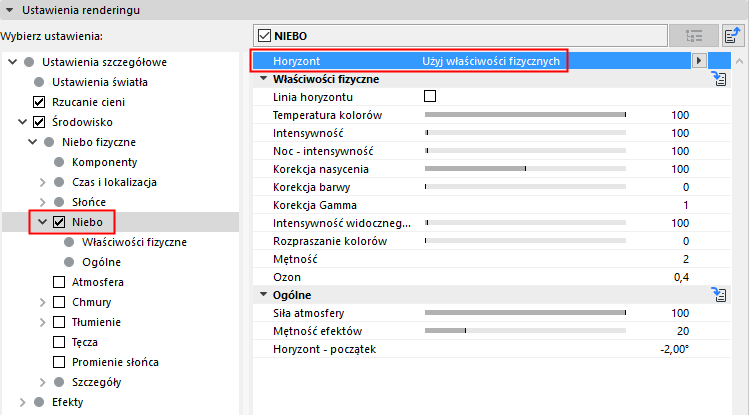Toggle the NIEBO header checkbox
The image size is (749, 415).
264,36
